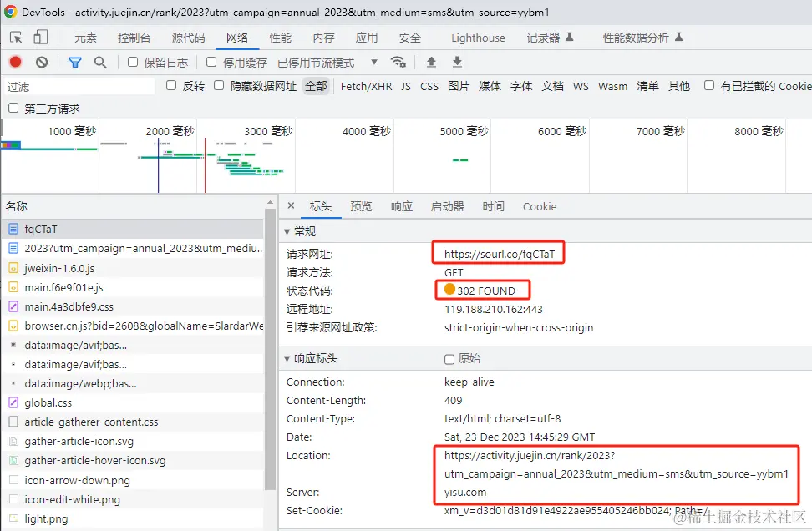This screenshot has width=812, height=531.
Task: Click the flask icon beside 性能数据分析
Action: pyautogui.click(x=679, y=37)
